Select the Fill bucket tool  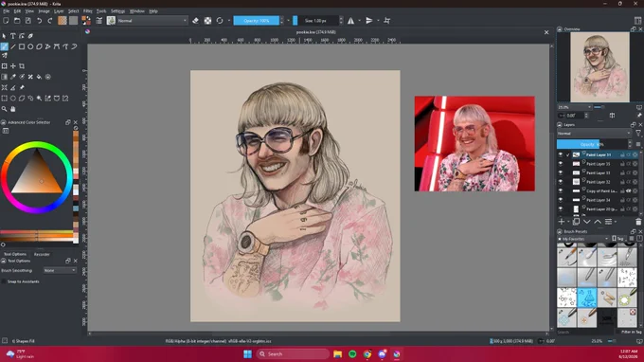39,77
